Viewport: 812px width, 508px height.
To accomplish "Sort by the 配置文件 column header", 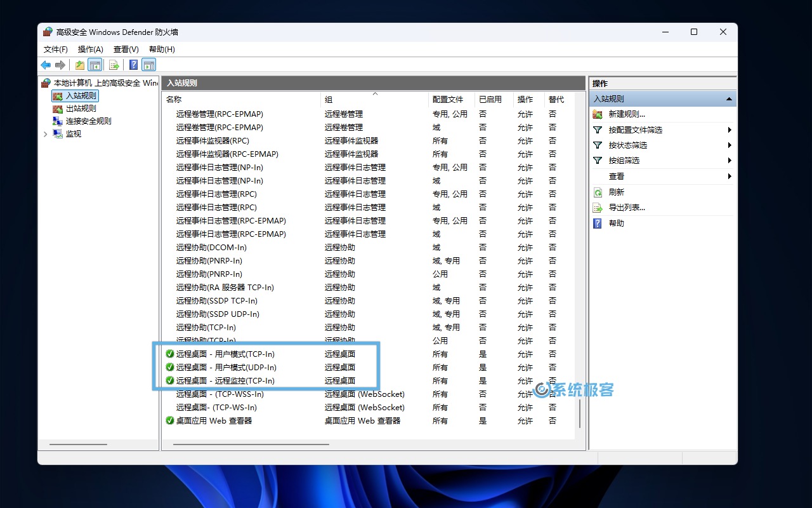I will coord(452,99).
